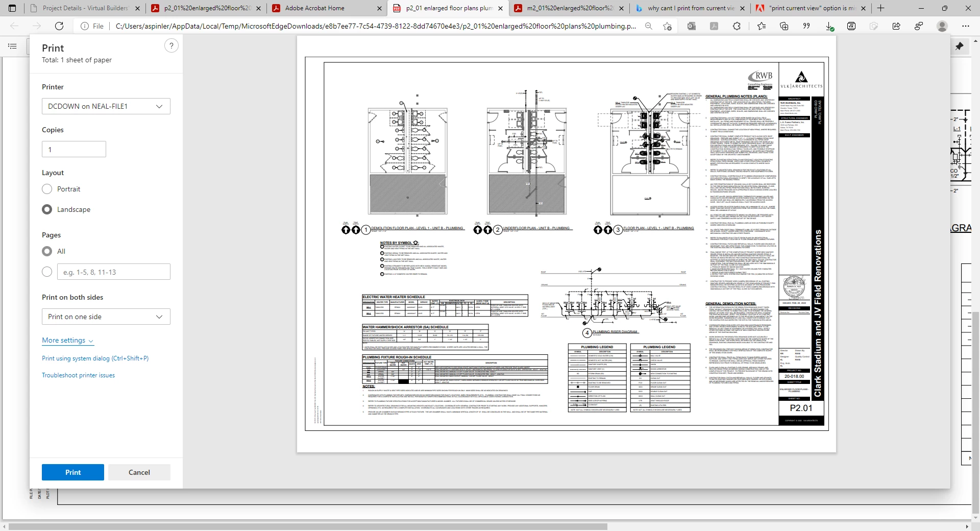980x531 pixels.
Task: Switch to Project Details - Virtual Builders tab
Action: [x=85, y=8]
